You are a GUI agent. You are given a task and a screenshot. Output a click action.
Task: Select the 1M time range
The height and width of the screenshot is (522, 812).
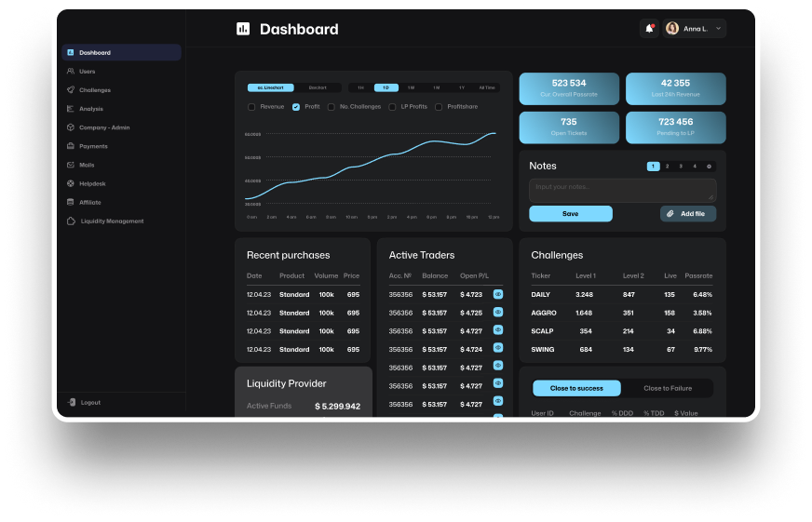point(437,88)
